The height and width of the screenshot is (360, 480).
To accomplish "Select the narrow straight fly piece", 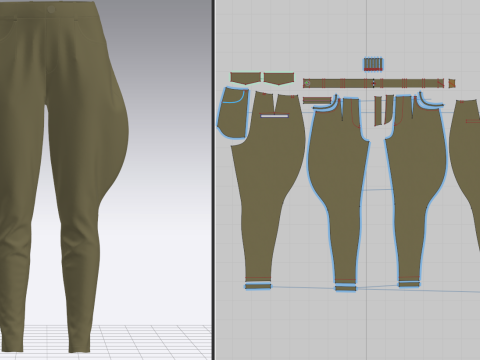I will tap(378, 111).
